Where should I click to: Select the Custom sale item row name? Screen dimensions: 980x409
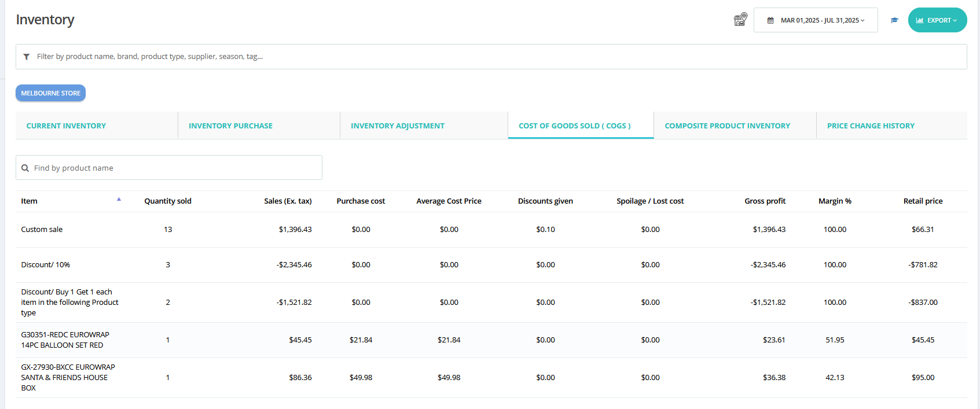click(42, 230)
